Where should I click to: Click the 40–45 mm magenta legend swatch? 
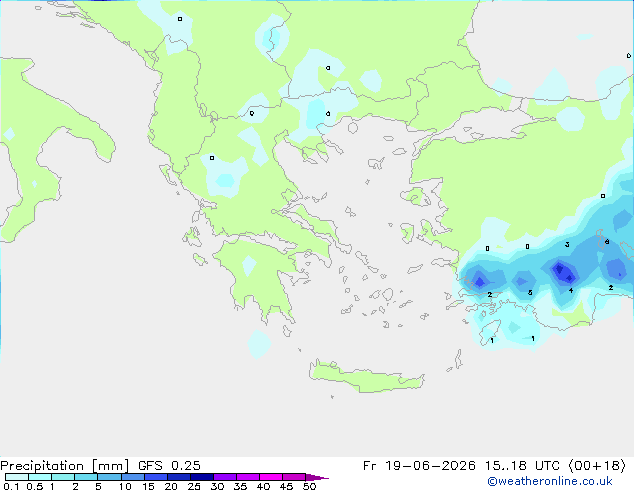pyautogui.click(x=271, y=477)
